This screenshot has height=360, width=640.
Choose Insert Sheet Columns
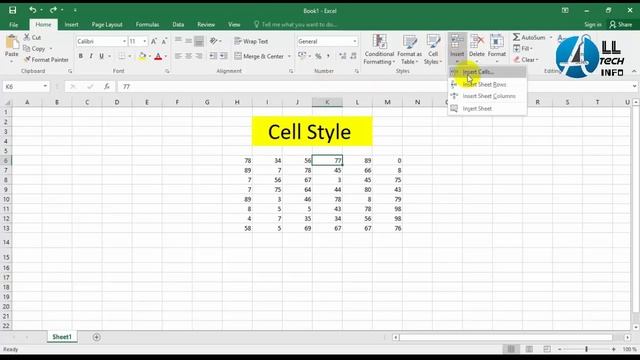[487, 96]
